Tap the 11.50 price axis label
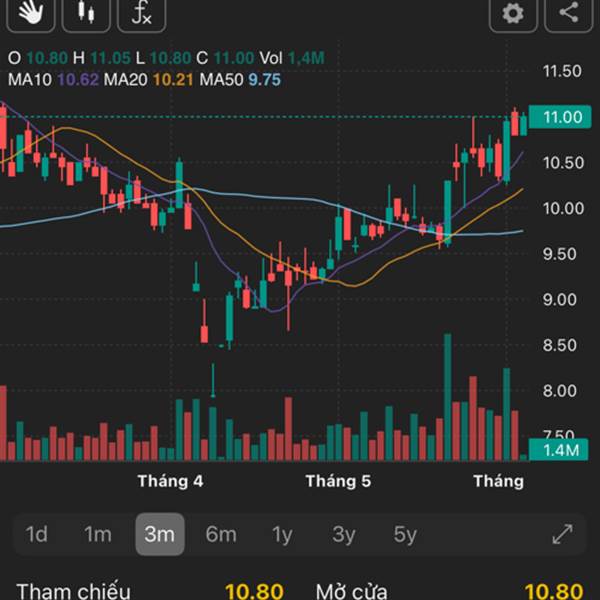 click(562, 71)
